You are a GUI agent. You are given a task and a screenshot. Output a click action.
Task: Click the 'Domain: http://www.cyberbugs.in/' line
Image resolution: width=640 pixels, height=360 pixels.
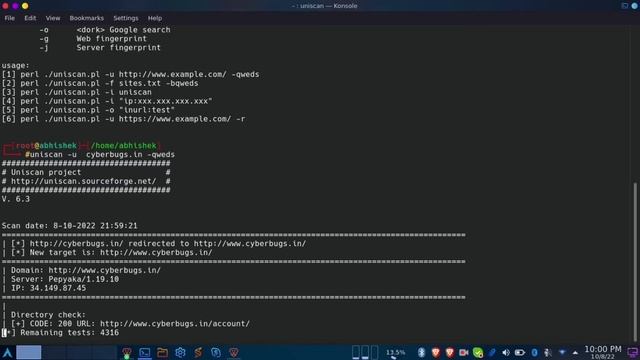86,270
